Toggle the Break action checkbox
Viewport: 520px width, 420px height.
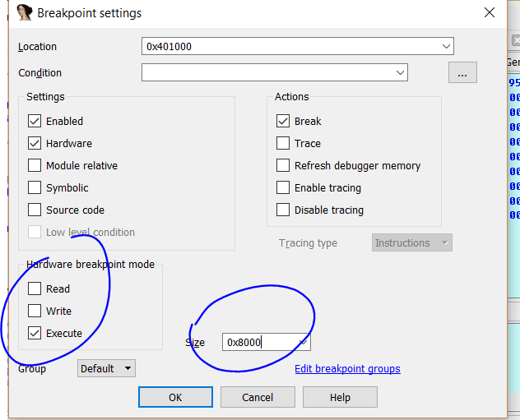[x=283, y=121]
